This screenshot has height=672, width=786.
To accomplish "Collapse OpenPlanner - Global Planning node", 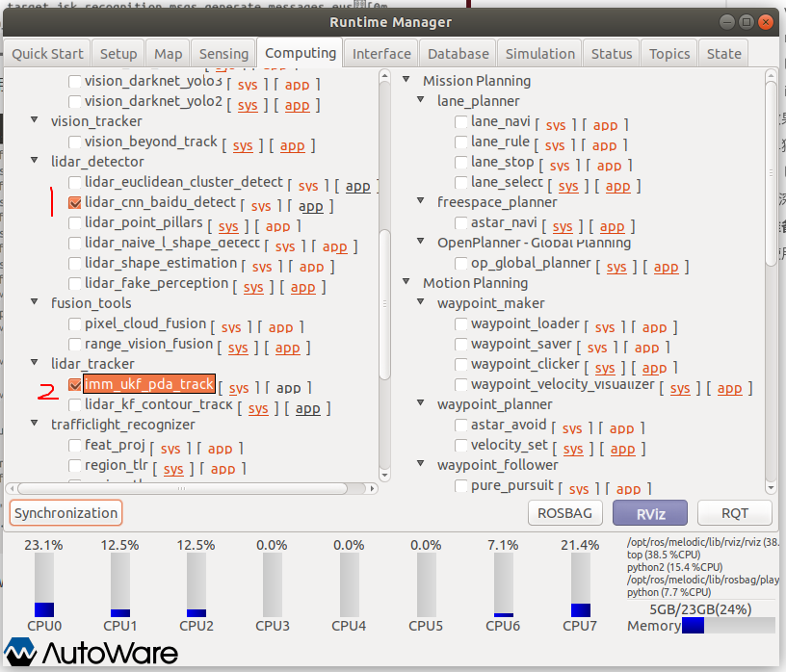I will coord(421,241).
